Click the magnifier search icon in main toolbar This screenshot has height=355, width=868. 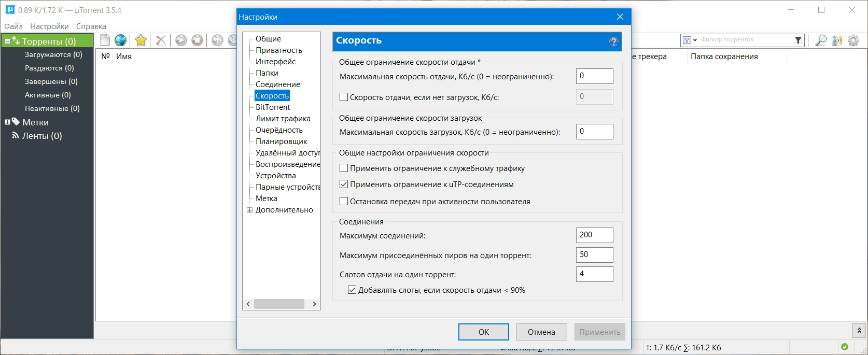821,40
